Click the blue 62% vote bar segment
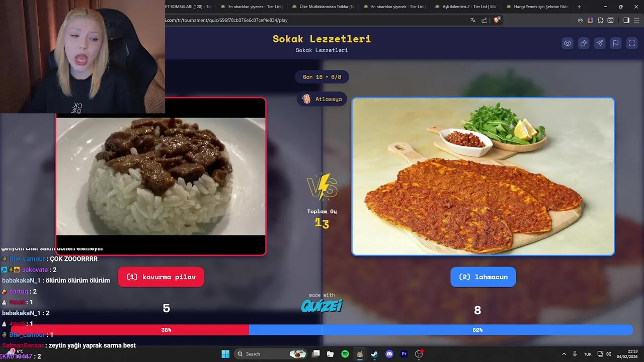 point(441,330)
